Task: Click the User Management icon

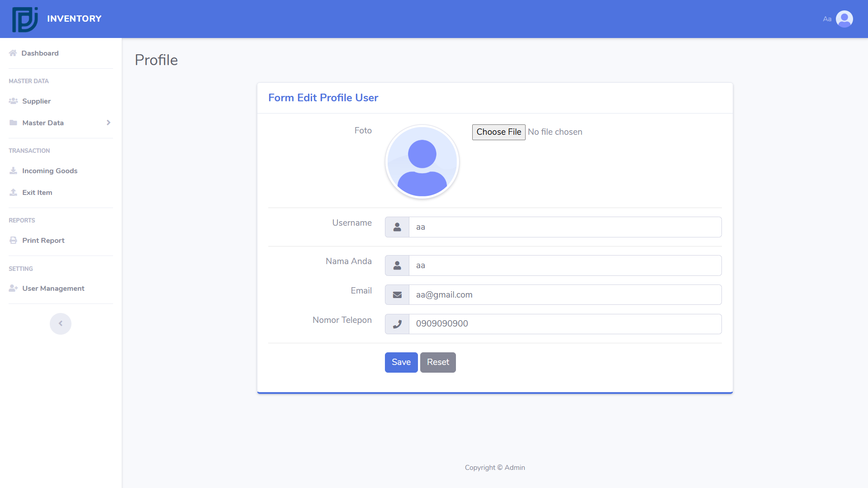Action: tap(13, 288)
